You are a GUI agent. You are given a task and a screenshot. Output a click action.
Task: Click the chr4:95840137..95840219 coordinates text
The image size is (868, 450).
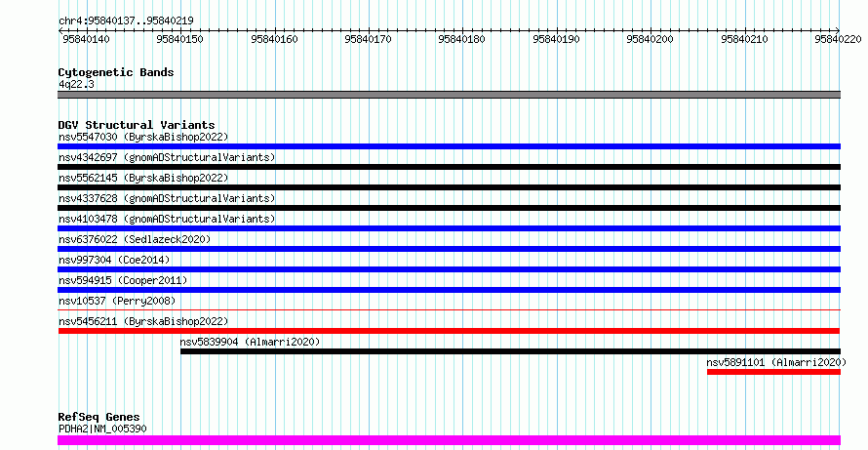126,20
